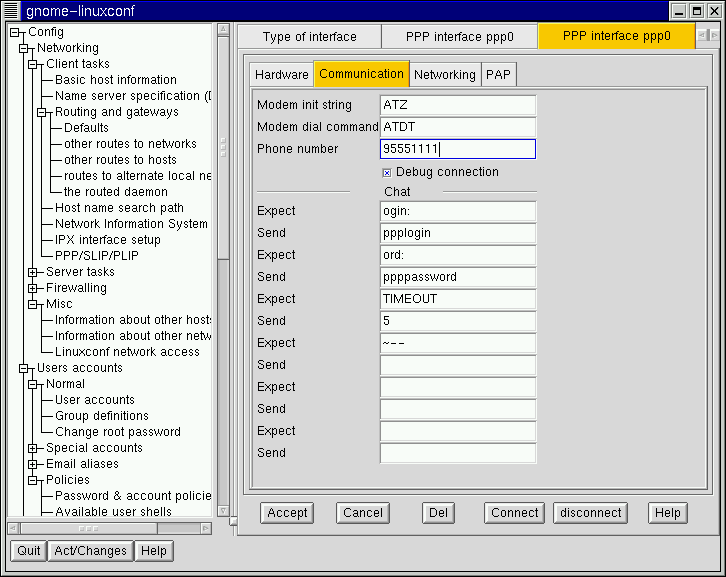Open the PAP tab

click(498, 75)
